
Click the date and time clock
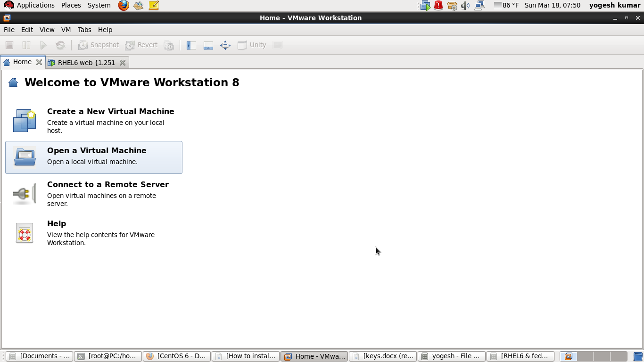[553, 5]
